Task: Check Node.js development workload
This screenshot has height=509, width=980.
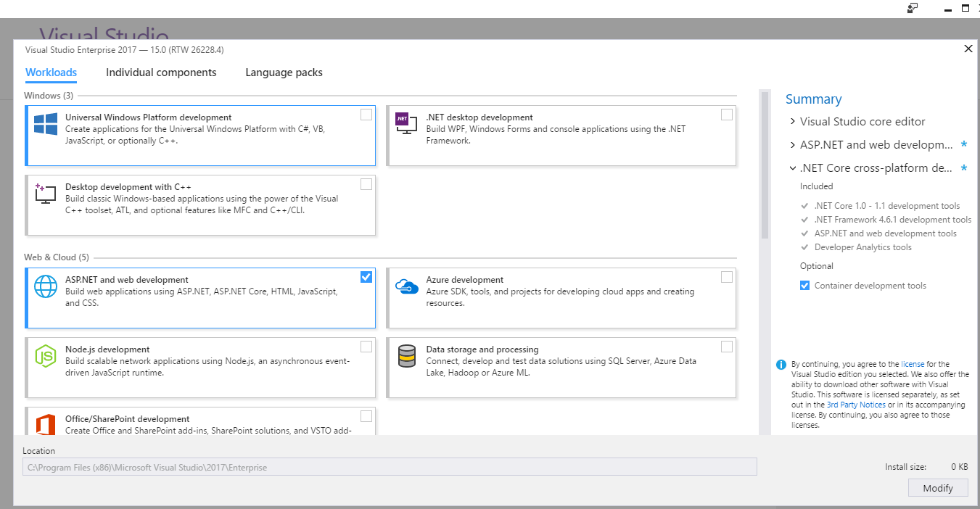Action: click(x=366, y=347)
